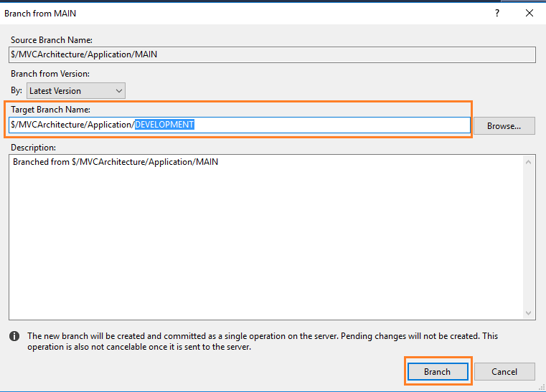Screen dimensions: 546x392
Task: Click the Description scrollbar down arrow
Action: (528, 312)
